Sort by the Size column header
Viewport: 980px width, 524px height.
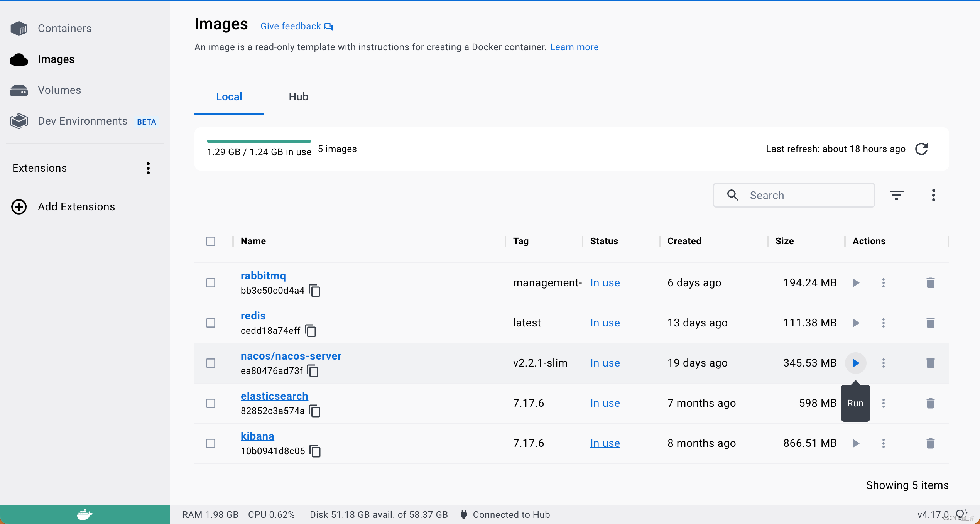(x=784, y=241)
